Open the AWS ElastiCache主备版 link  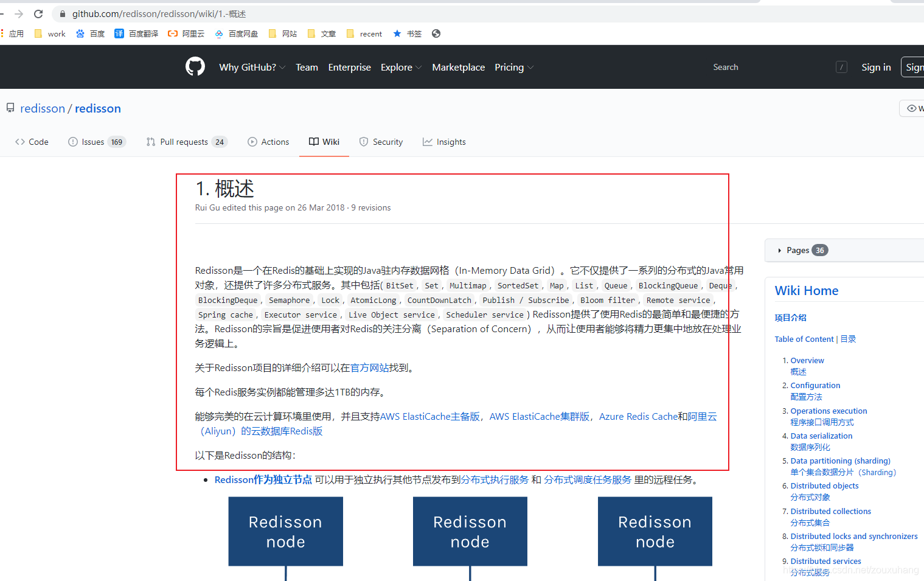430,416
